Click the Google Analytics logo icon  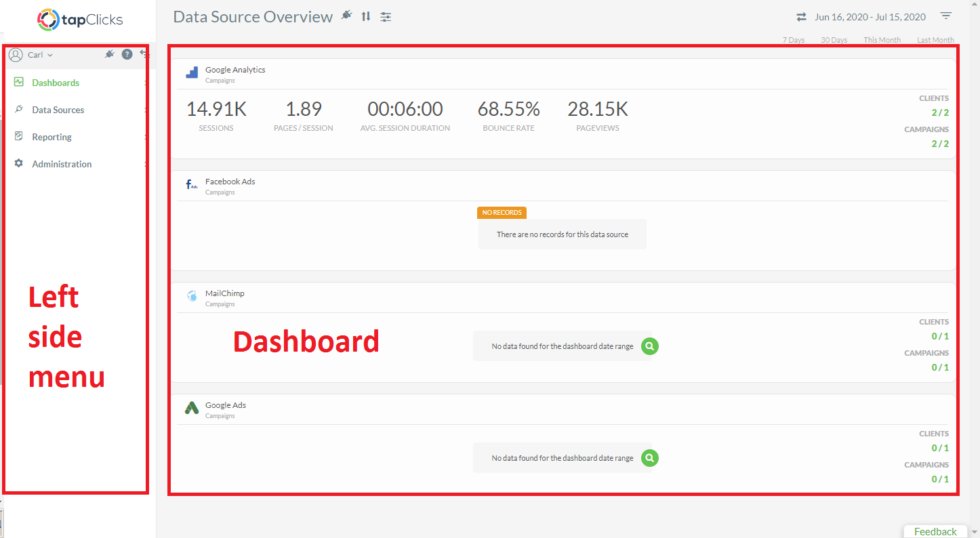192,73
